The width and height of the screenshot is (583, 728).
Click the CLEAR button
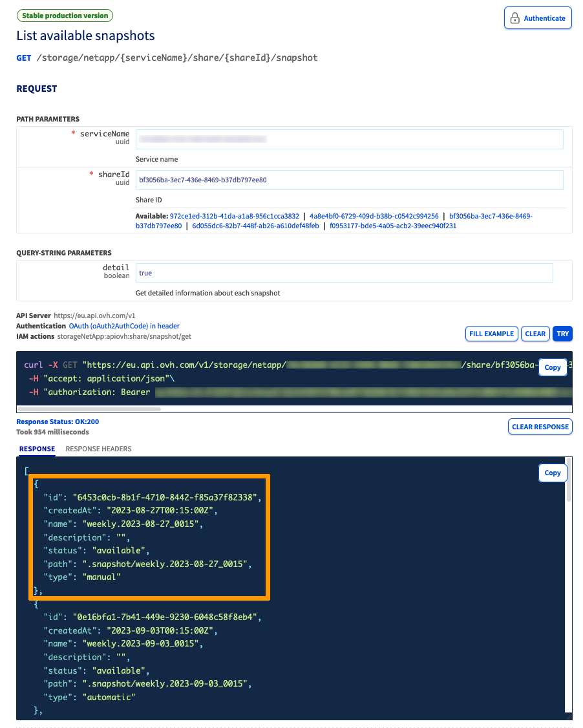(535, 334)
